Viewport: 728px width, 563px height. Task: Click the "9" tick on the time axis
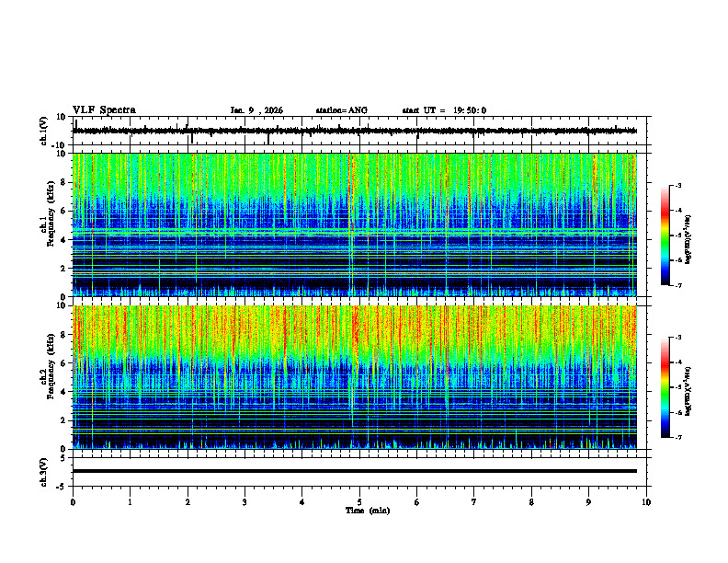coord(588,502)
